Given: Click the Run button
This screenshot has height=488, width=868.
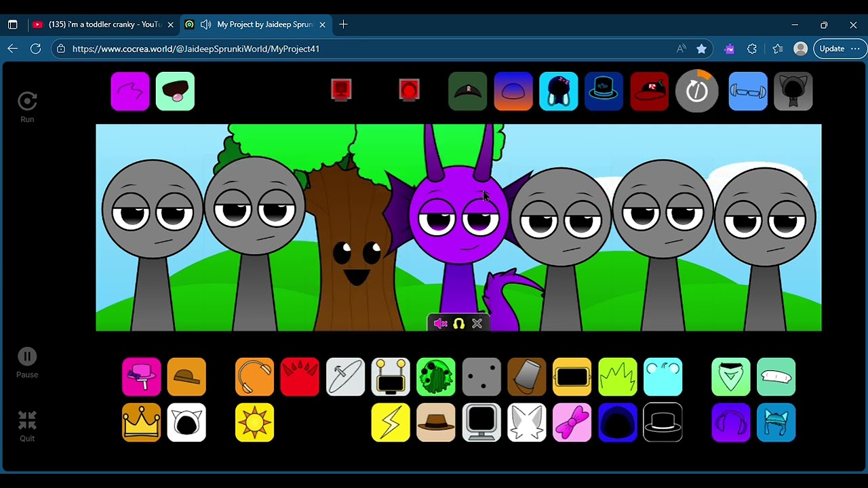Looking at the screenshot, I should tap(27, 107).
